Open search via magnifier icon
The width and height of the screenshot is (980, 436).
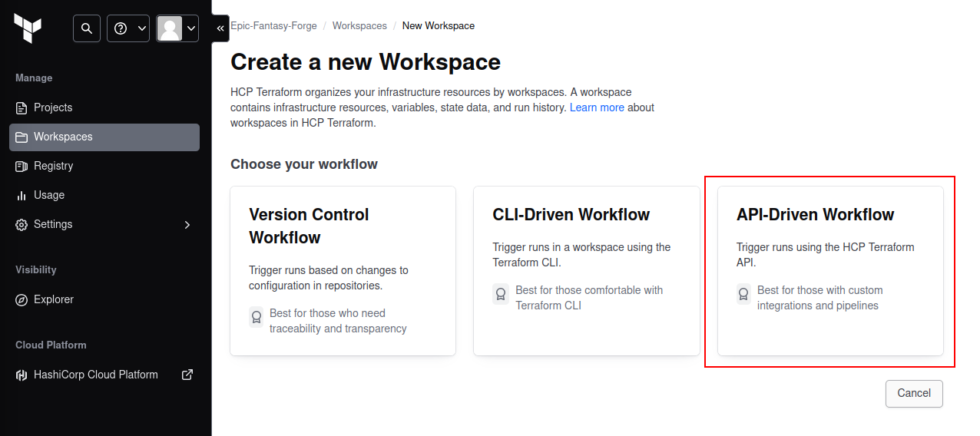(x=87, y=28)
